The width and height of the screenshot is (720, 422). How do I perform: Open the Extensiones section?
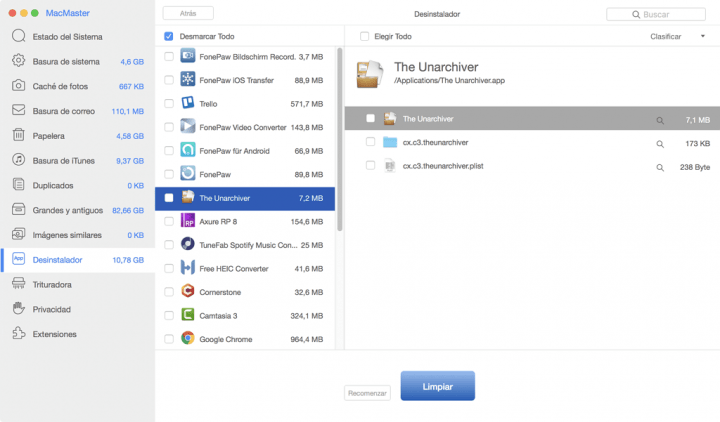pos(78,334)
